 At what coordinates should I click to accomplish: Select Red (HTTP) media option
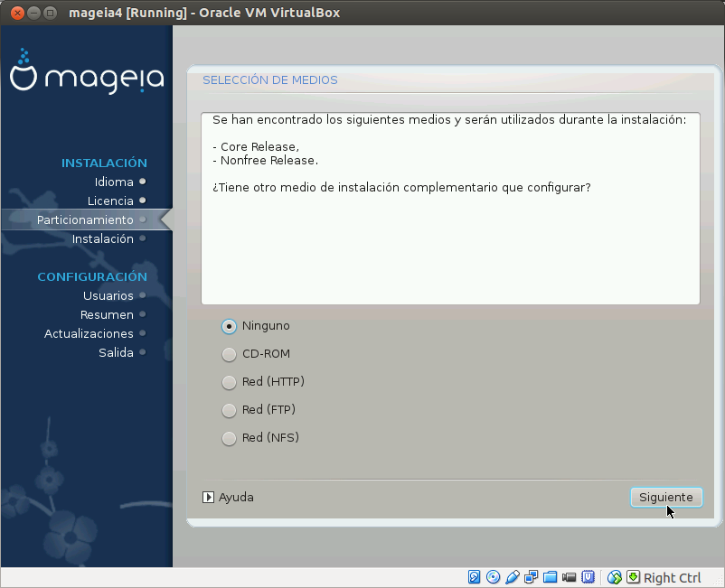tap(229, 382)
